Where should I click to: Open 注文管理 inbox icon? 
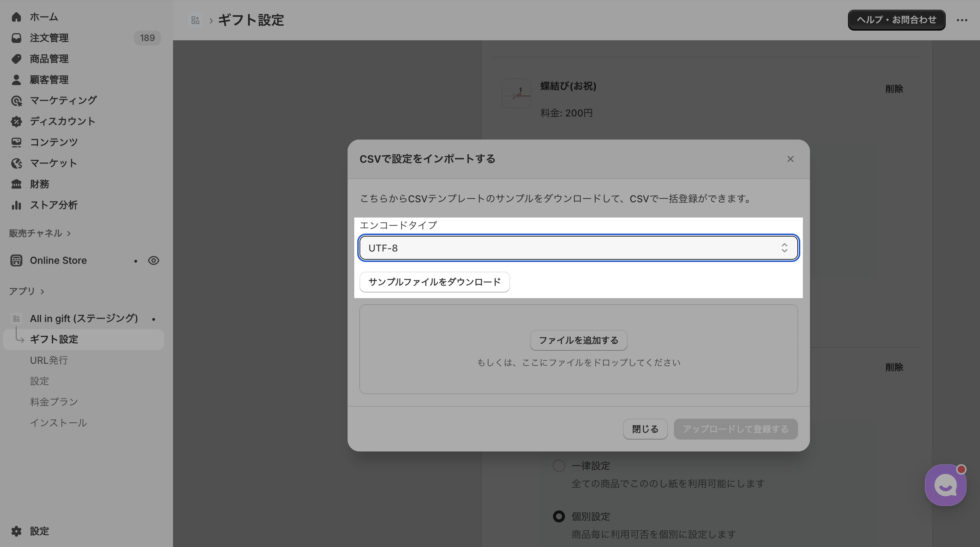coord(16,38)
